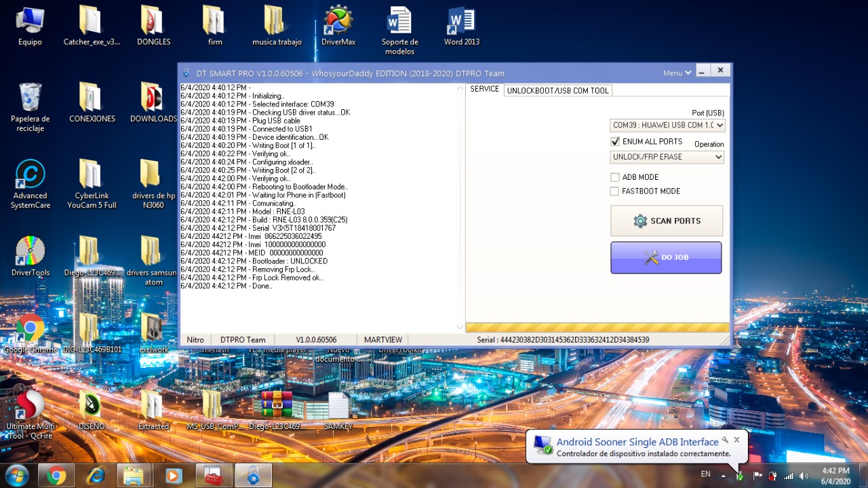Open the Extracted folder
The image size is (868, 488).
(x=154, y=410)
